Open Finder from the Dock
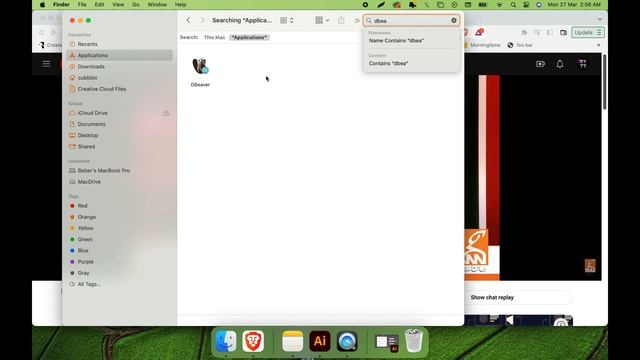 click(226, 341)
